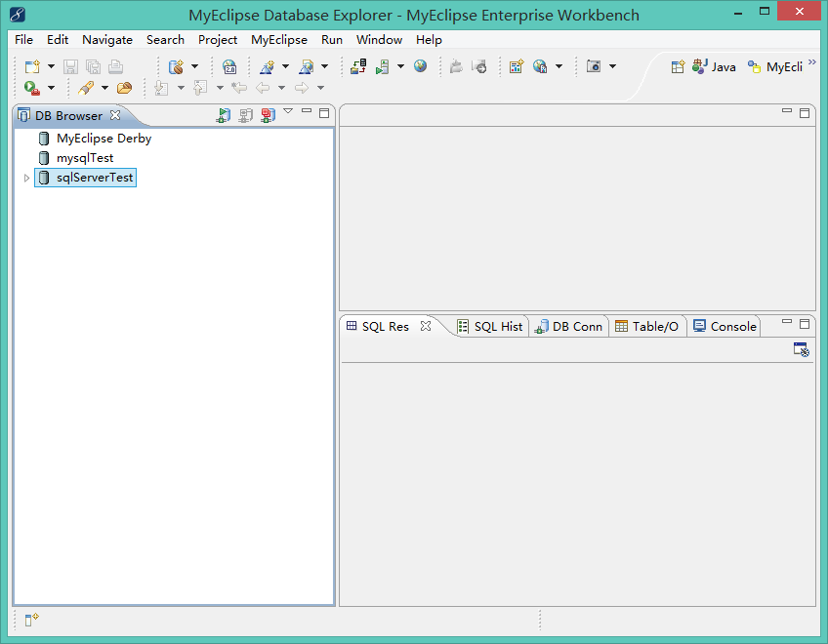Click the camera snapshot toolbar icon
Image resolution: width=828 pixels, height=644 pixels.
coord(594,66)
